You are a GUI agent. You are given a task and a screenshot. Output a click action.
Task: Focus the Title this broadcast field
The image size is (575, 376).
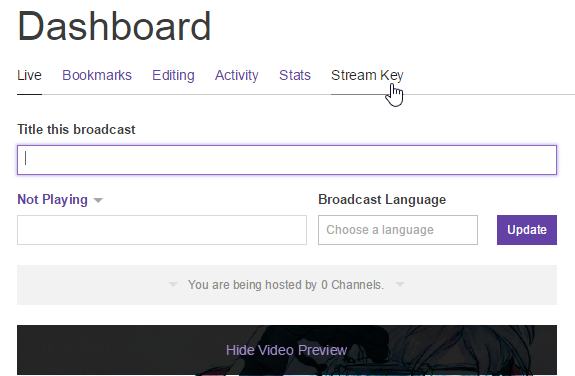(x=287, y=160)
